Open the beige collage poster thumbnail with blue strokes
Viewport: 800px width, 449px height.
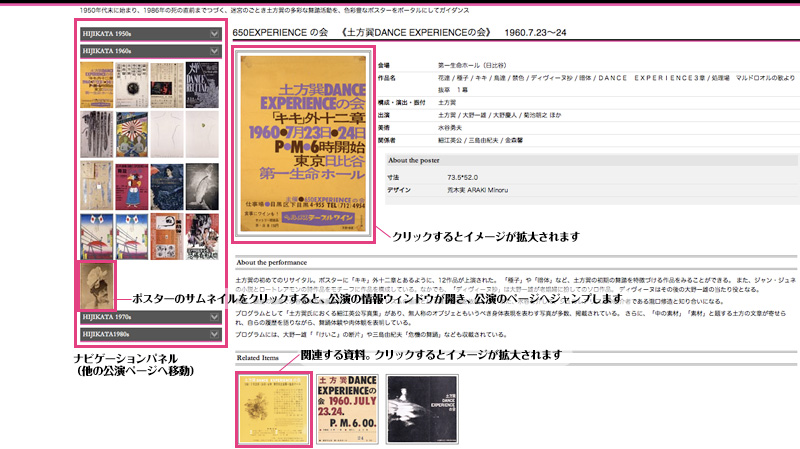[96, 186]
